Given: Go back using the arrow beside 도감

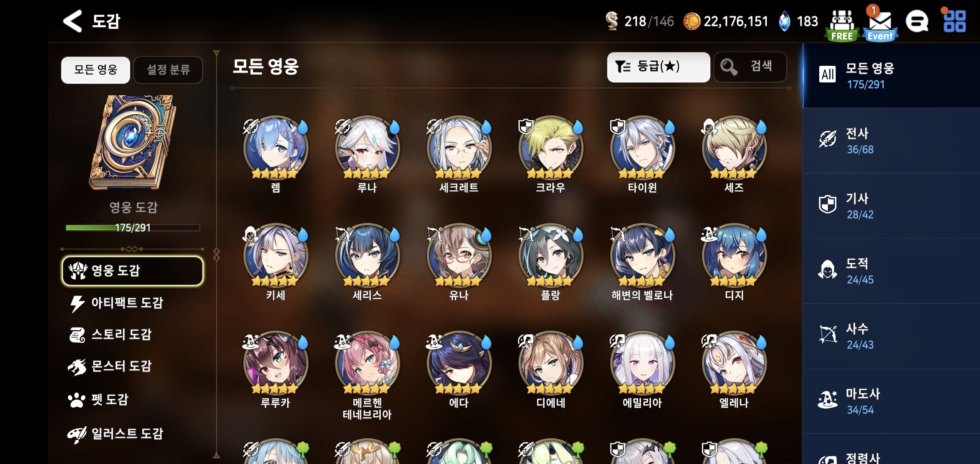Looking at the screenshot, I should (72, 21).
